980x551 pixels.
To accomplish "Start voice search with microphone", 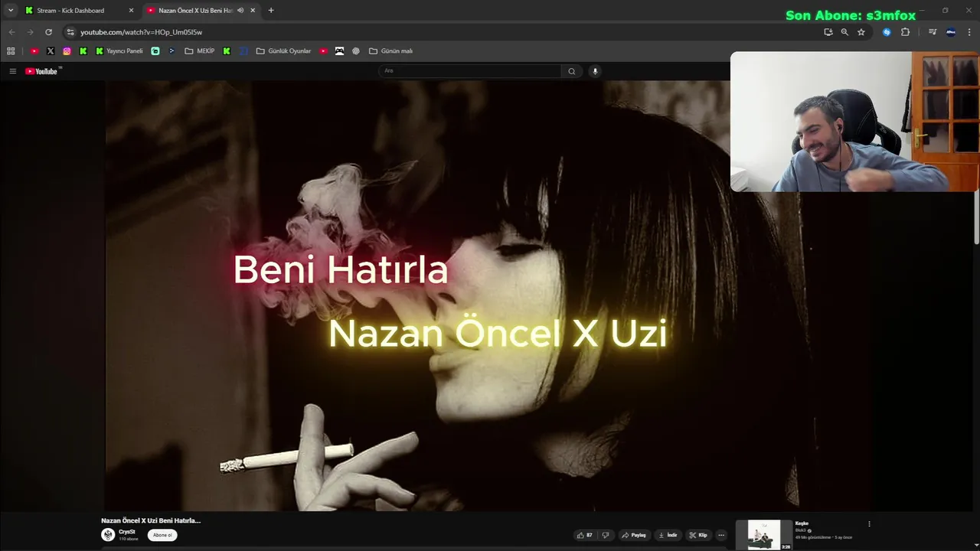I will [595, 71].
